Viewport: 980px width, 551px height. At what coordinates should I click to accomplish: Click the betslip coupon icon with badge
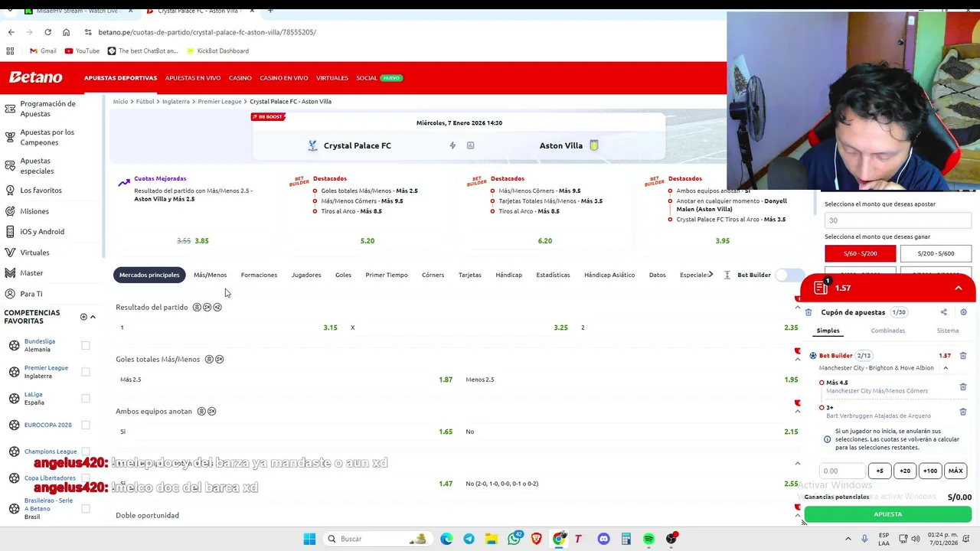821,287
